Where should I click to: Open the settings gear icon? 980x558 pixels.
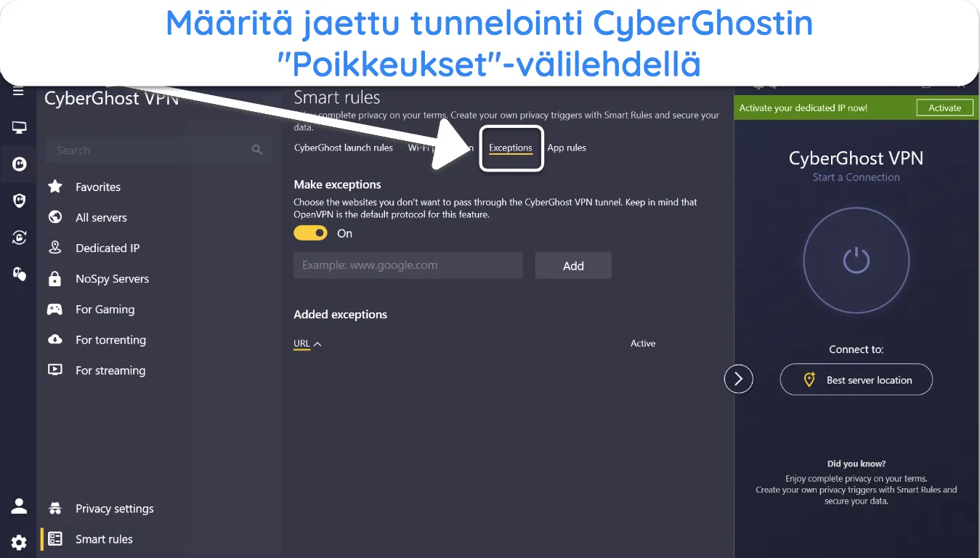[19, 542]
